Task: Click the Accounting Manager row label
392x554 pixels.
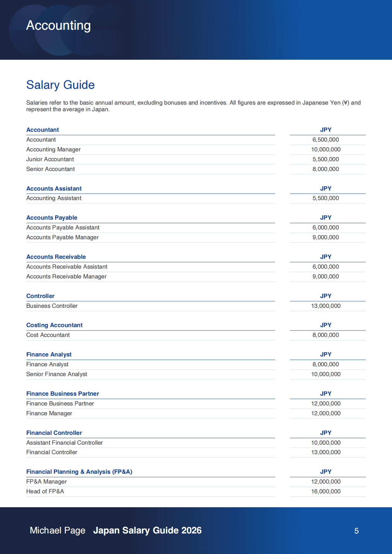Action: pos(53,149)
